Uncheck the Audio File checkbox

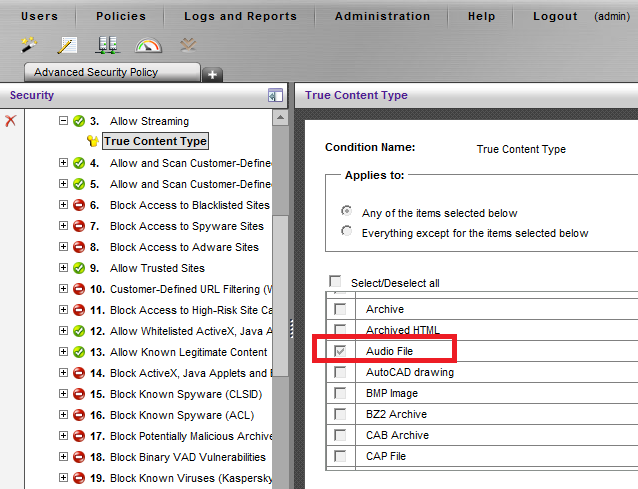[341, 352]
